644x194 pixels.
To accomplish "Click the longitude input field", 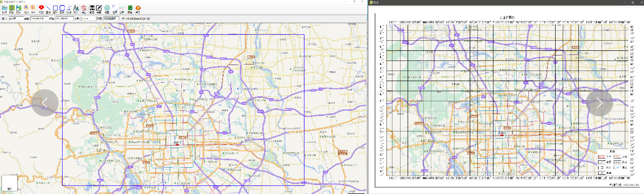I will pos(39,19).
